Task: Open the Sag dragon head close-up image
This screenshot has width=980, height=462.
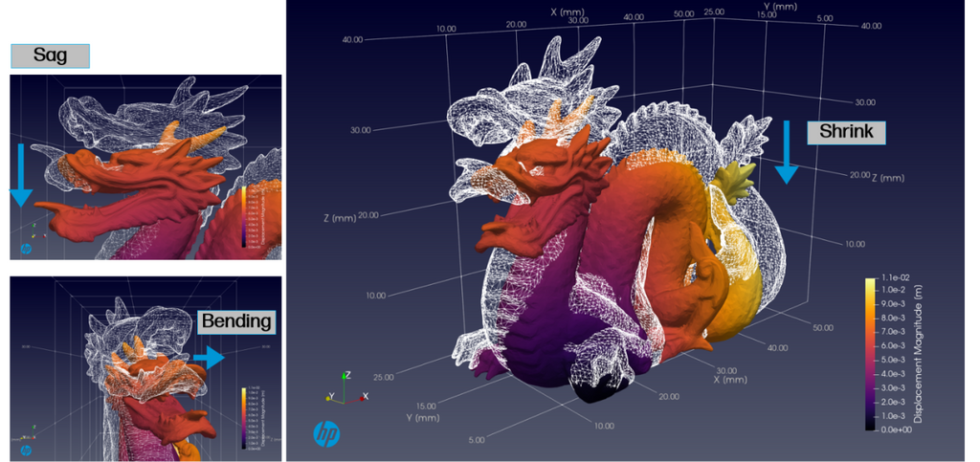Action: (145, 166)
